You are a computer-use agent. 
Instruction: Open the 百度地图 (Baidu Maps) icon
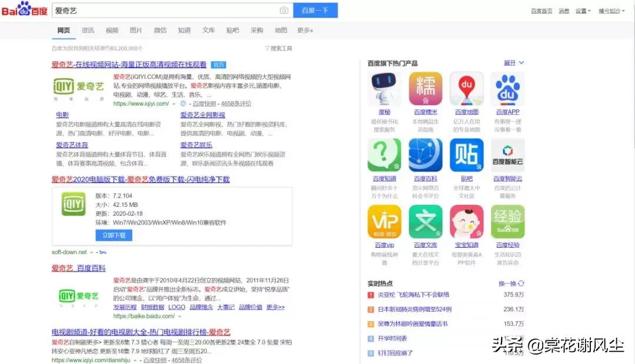click(466, 89)
